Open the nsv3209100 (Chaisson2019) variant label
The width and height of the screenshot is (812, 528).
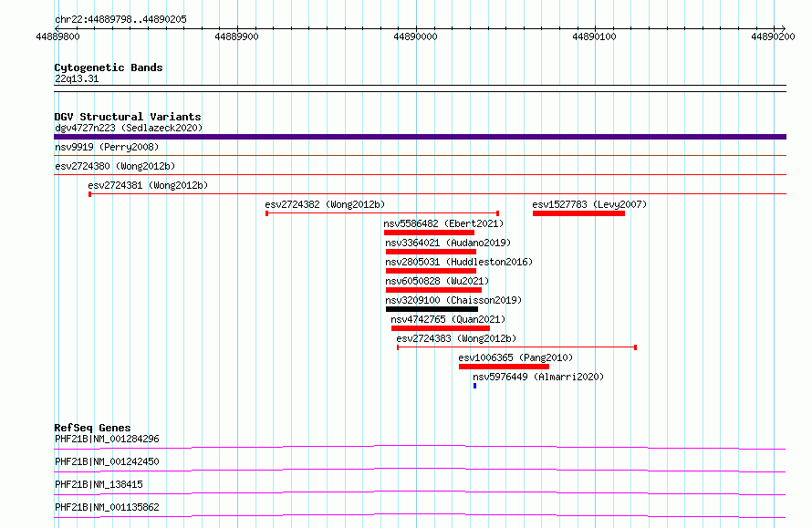pyautogui.click(x=453, y=300)
